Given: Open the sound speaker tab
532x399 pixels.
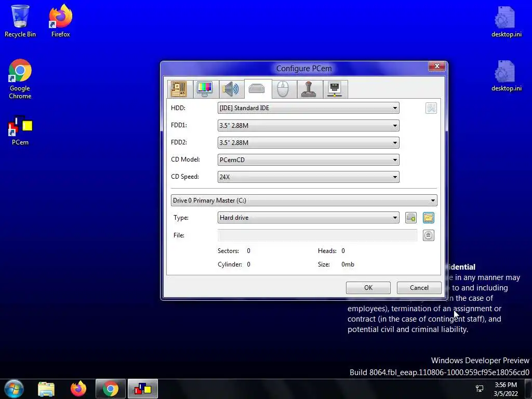Looking at the screenshot, I should coord(231,89).
